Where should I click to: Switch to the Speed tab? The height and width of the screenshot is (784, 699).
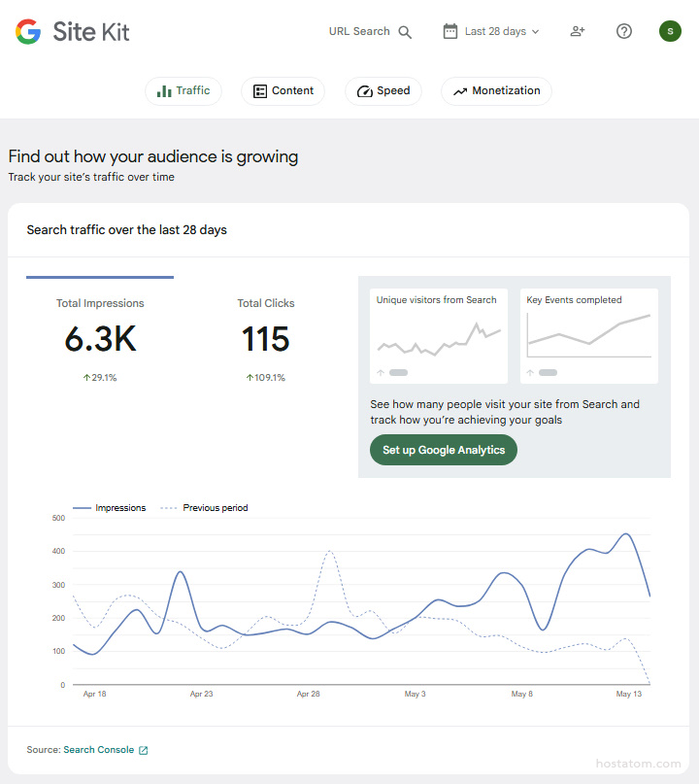click(x=383, y=91)
